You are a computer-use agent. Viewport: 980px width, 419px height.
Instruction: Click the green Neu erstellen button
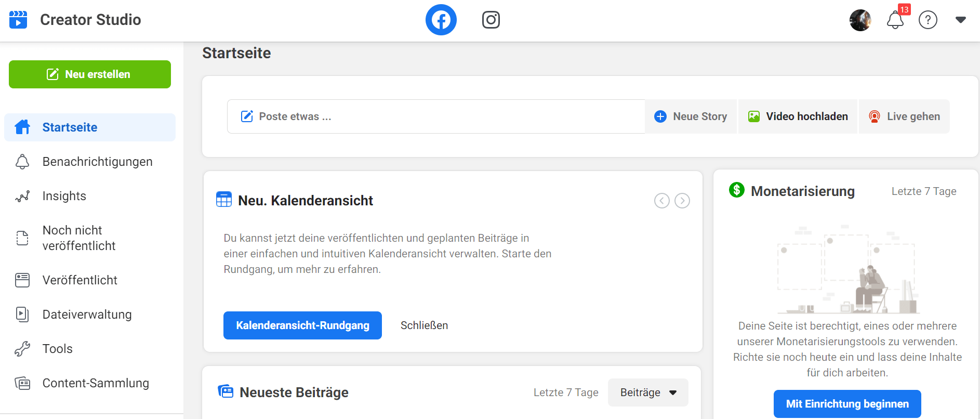coord(90,74)
